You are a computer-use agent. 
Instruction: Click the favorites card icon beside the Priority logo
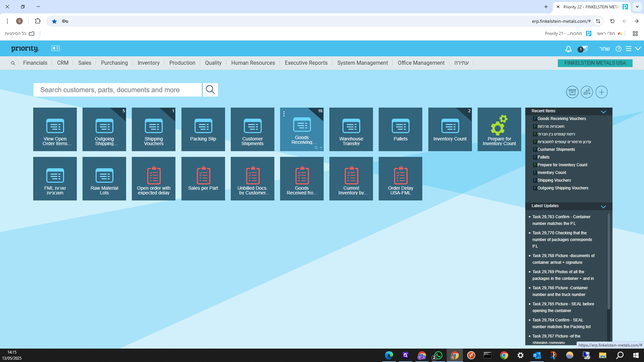tap(56, 48)
